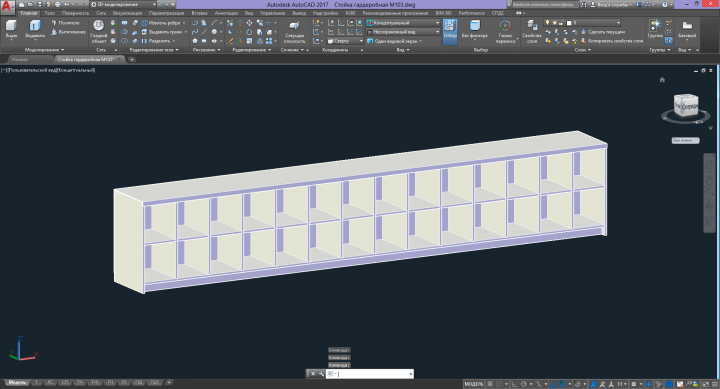The height and width of the screenshot is (389, 720).
Task: Open the visual style dropdown Концептуальный
Action: point(403,23)
